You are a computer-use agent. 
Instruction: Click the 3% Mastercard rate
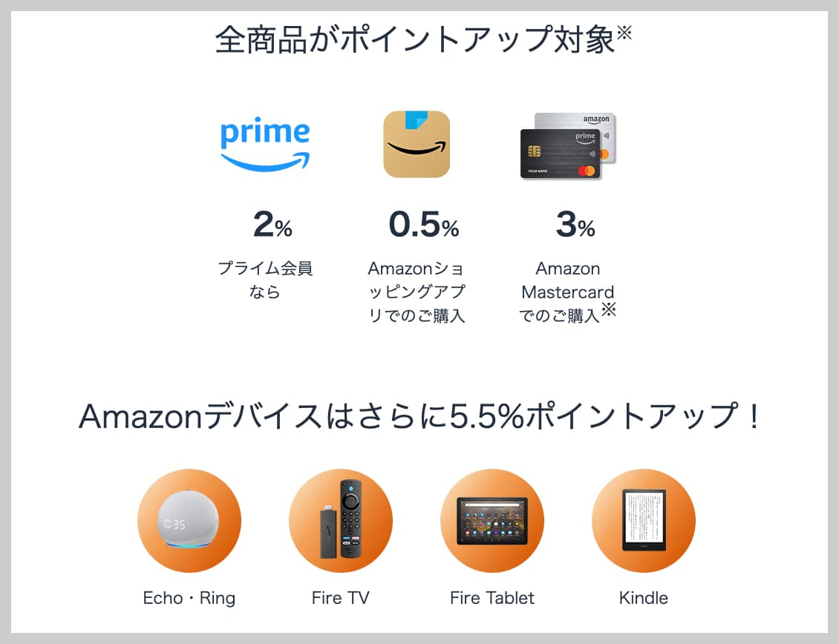pyautogui.click(x=575, y=226)
